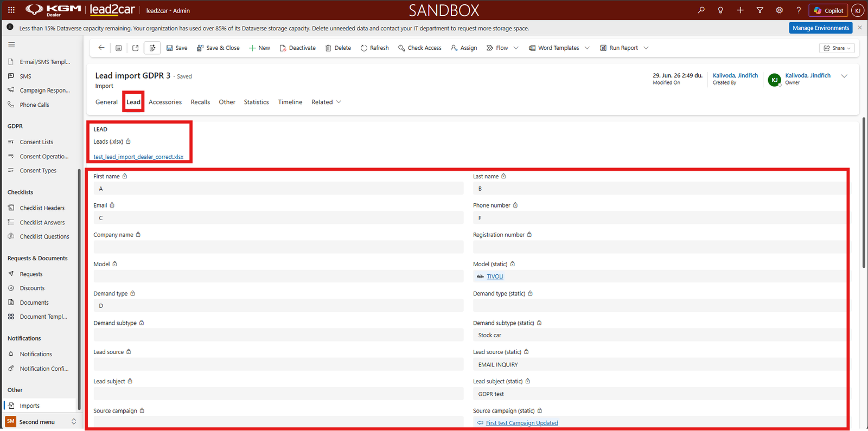Open the Second menu area switcher

tap(41, 422)
